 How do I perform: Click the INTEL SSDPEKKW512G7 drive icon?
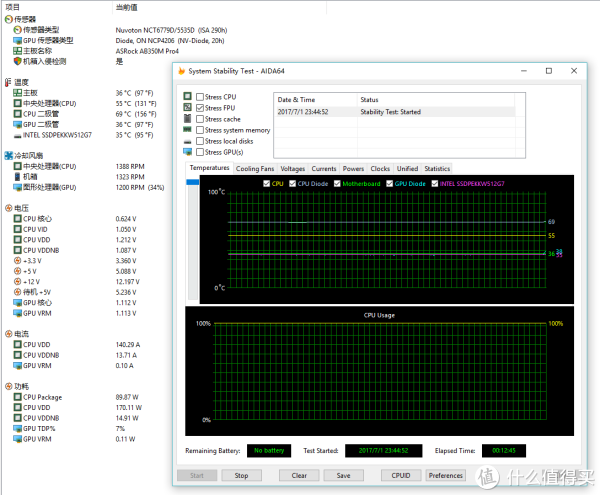pyautogui.click(x=17, y=135)
